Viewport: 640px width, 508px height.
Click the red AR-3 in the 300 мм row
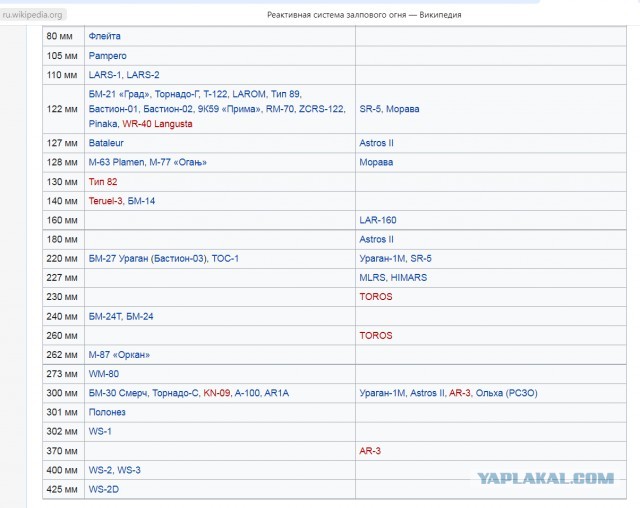pyautogui.click(x=460, y=393)
